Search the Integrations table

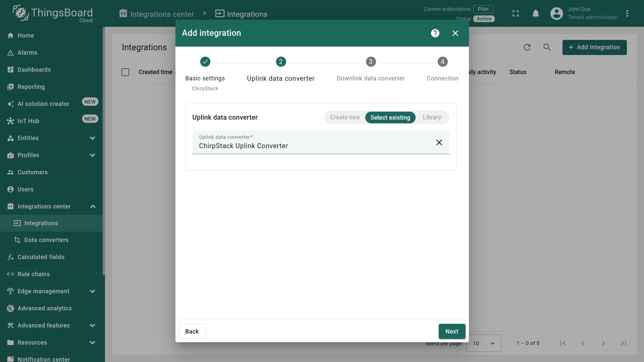click(x=547, y=47)
